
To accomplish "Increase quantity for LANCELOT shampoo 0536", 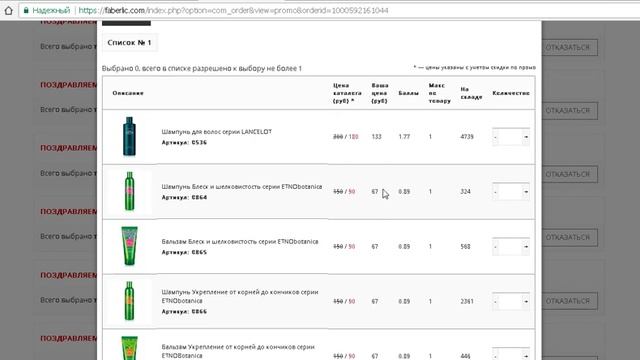I will [526, 137].
